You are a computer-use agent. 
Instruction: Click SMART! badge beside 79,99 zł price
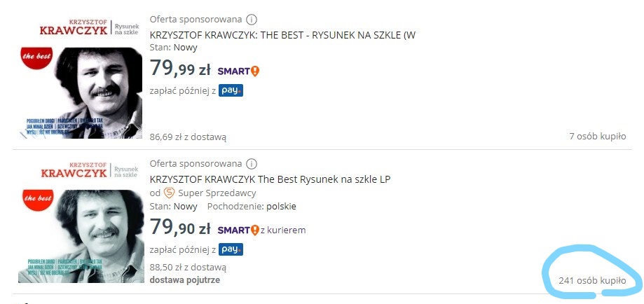point(238,71)
